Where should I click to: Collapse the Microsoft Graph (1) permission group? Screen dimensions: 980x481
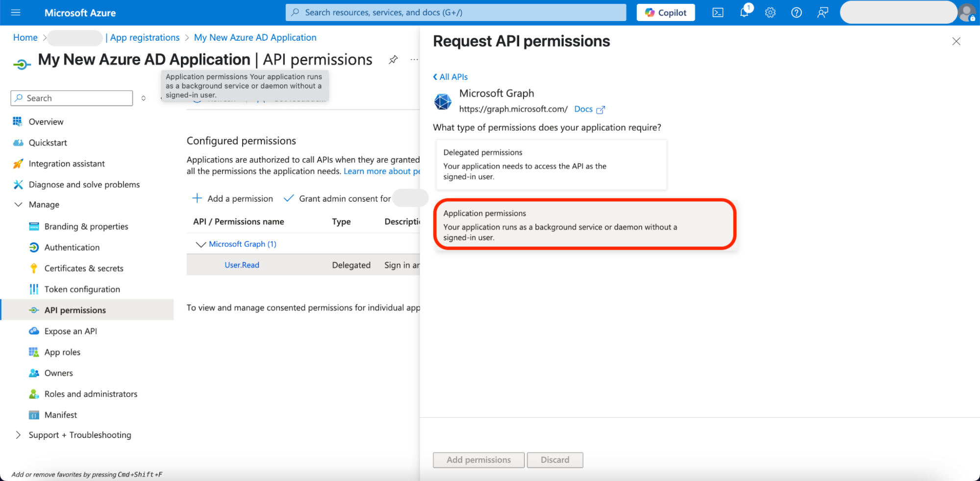click(x=201, y=244)
